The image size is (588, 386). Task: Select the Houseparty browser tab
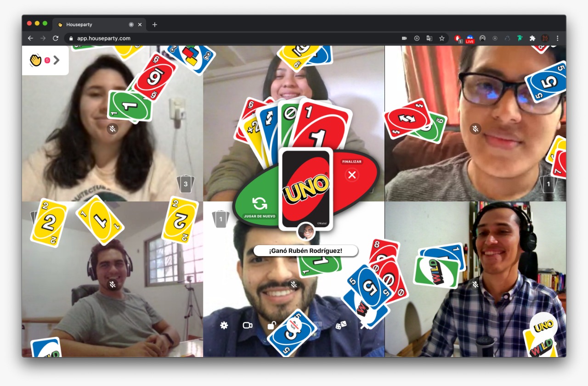99,24
